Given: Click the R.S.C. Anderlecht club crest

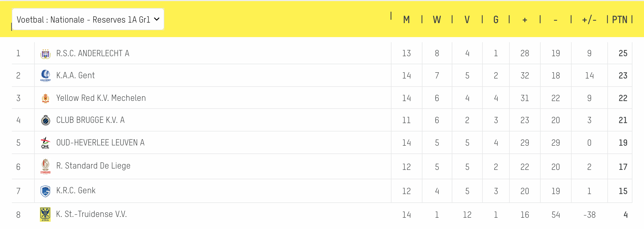Looking at the screenshot, I should [45, 54].
